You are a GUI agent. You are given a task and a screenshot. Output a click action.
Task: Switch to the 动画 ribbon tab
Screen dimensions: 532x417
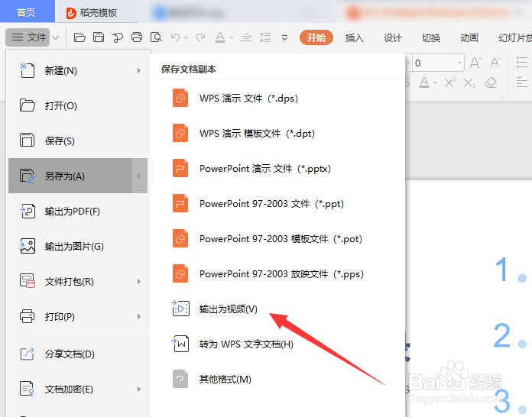point(469,37)
